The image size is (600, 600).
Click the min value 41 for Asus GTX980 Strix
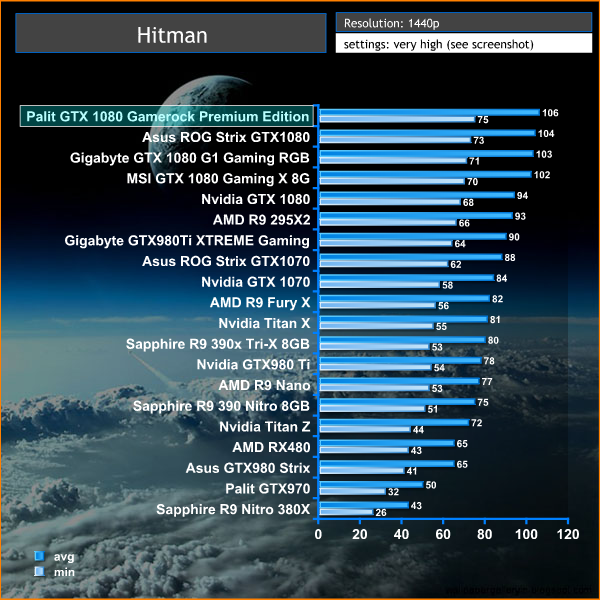tap(412, 471)
